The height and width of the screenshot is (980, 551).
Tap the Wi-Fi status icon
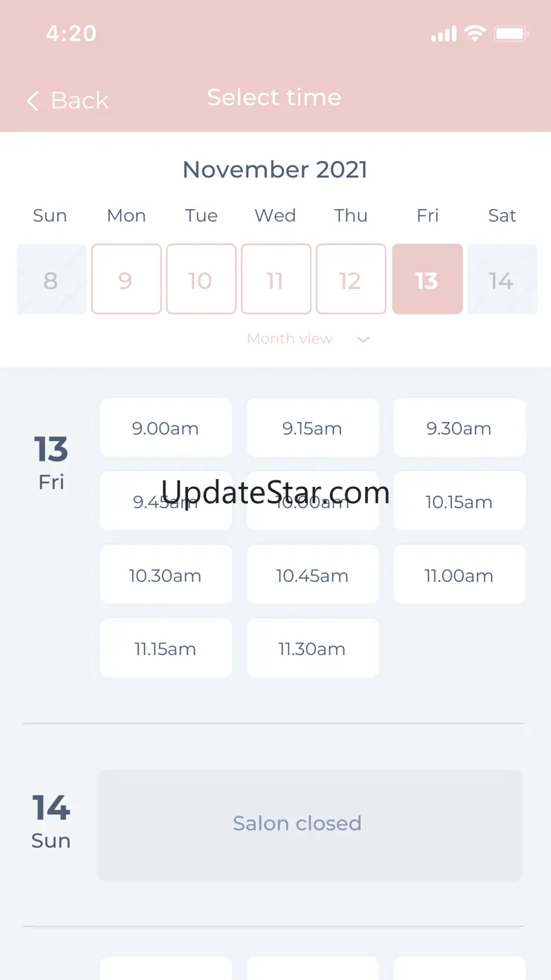pos(475,33)
